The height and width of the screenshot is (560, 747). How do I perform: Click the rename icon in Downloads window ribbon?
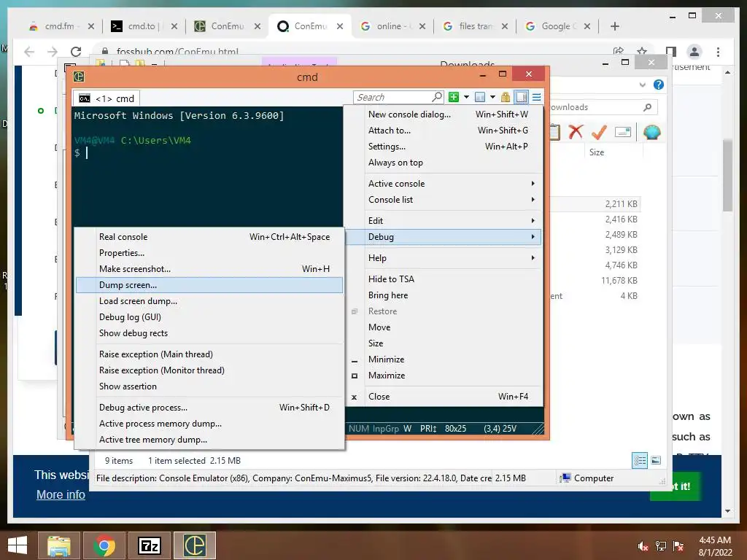pos(623,132)
